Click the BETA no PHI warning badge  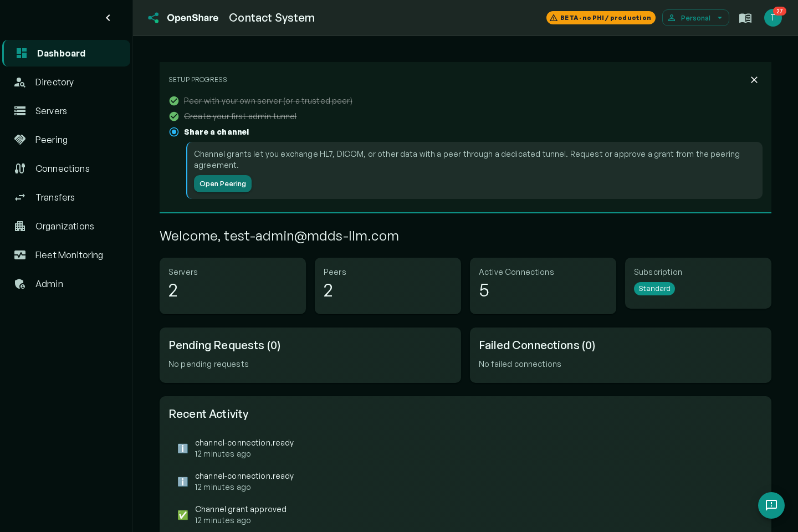[601, 18]
